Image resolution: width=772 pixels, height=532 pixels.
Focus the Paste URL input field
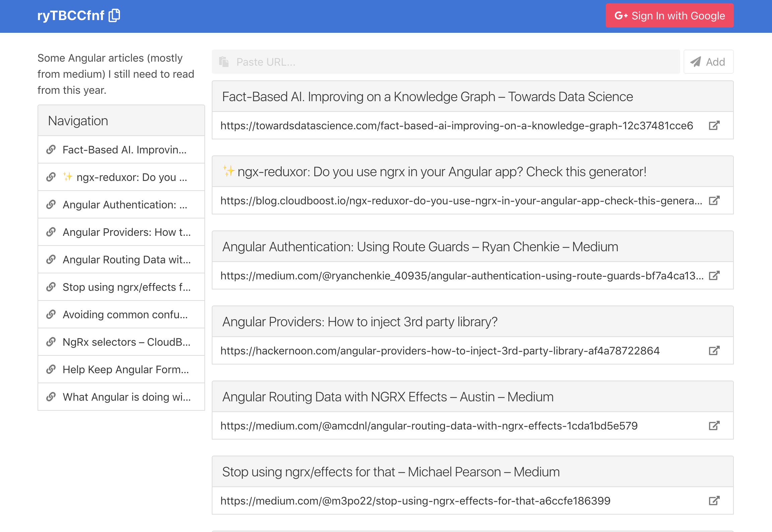click(446, 62)
